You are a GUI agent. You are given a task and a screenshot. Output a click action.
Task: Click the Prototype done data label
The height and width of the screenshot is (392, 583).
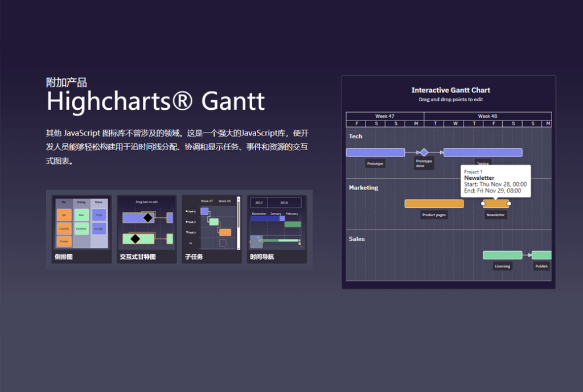tap(424, 163)
